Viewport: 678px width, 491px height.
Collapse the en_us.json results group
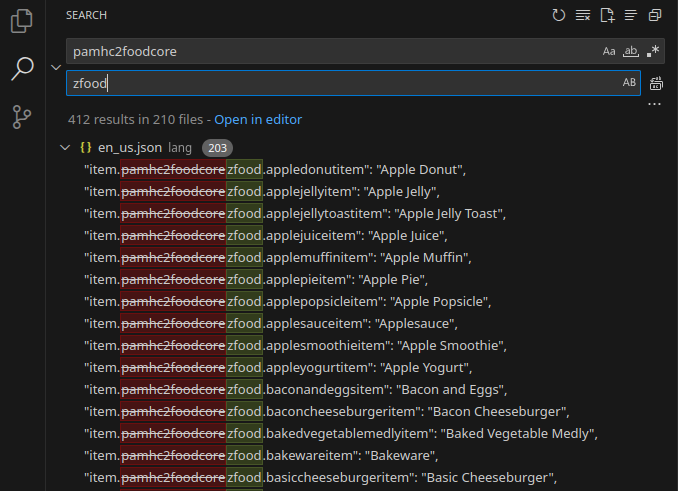click(66, 147)
